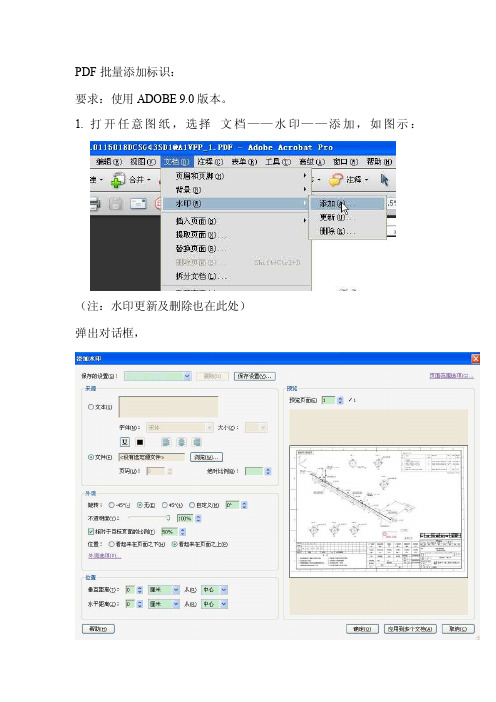Click 添加 (Add) in watermark submenu
496x702 pixels.
pos(347,204)
